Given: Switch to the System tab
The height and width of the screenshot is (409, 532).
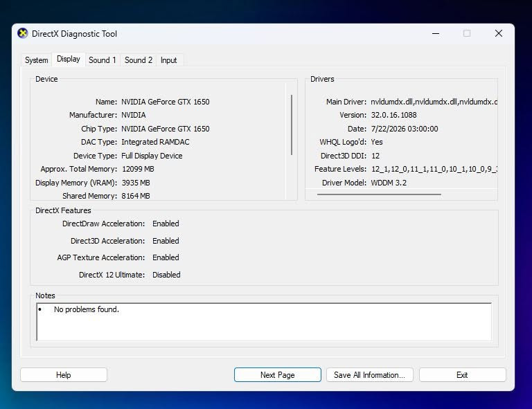Looking at the screenshot, I should coord(36,60).
